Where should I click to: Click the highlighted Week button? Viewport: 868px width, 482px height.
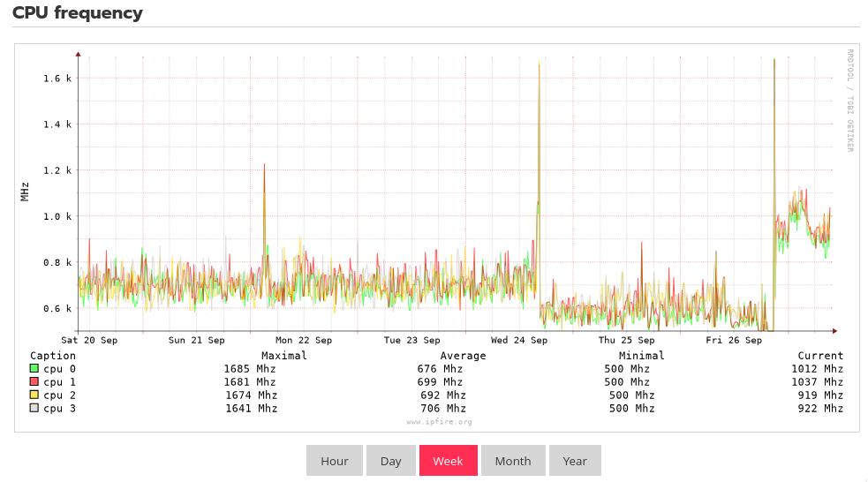(448, 461)
